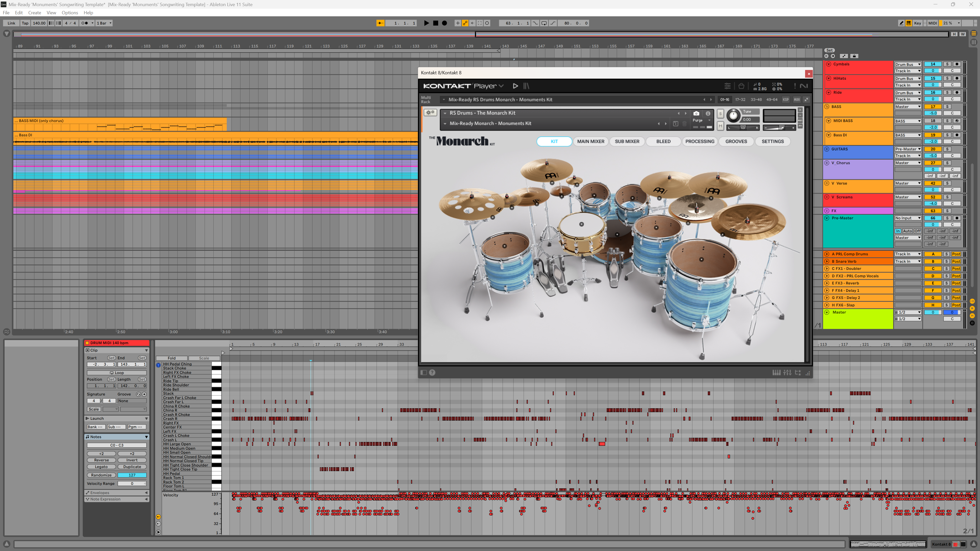Open the quantization 1 Bar dropdown
The image size is (980, 551).
pos(104,23)
